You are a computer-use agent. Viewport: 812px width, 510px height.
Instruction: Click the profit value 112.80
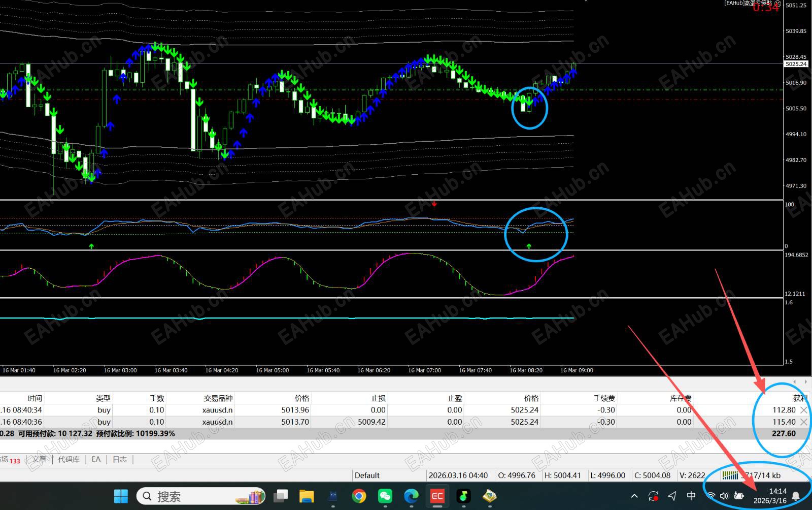tap(784, 410)
